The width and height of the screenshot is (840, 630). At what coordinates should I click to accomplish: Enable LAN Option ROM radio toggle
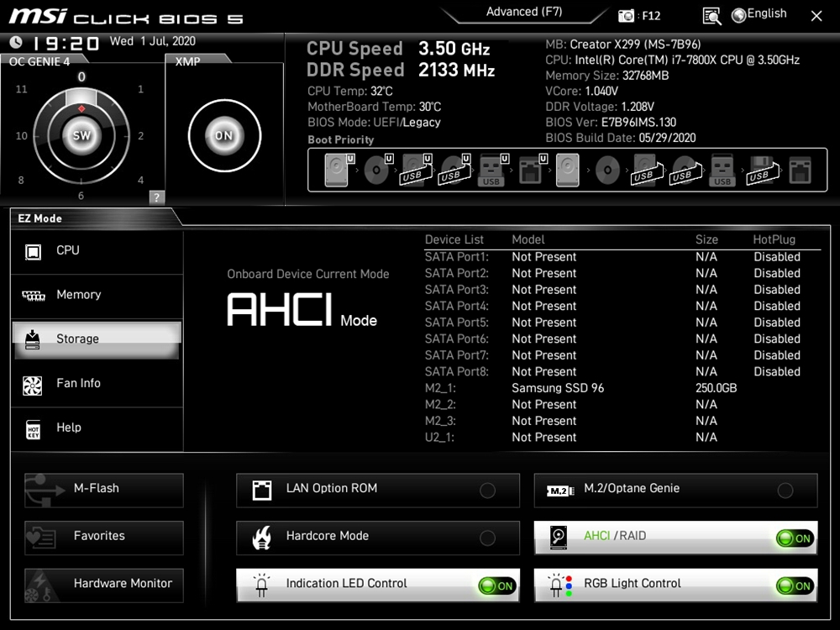(x=487, y=491)
